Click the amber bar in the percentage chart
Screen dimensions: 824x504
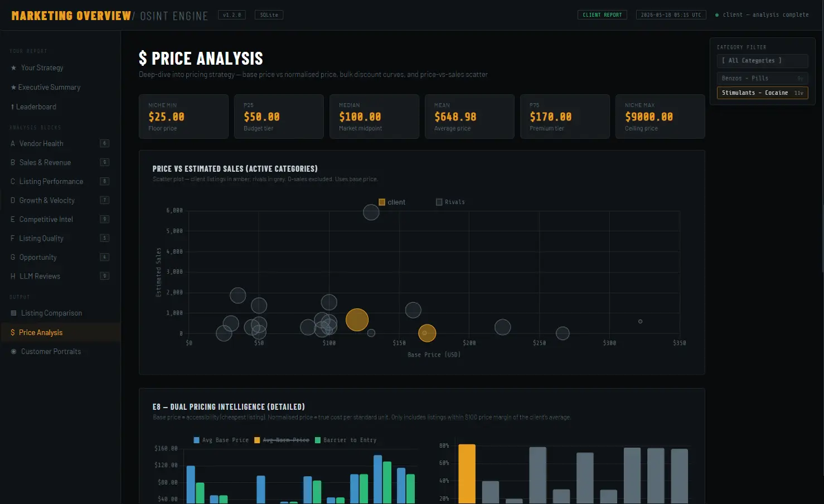[x=467, y=474]
